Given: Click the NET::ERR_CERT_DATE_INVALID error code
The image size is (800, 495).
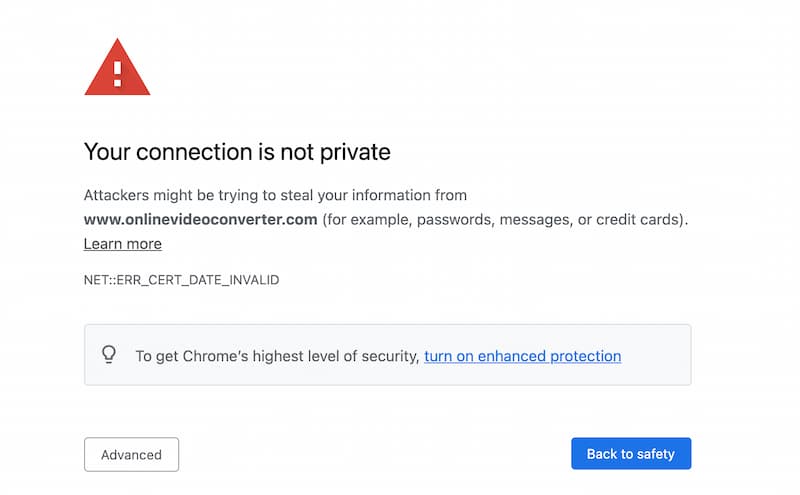Looking at the screenshot, I should click(181, 280).
